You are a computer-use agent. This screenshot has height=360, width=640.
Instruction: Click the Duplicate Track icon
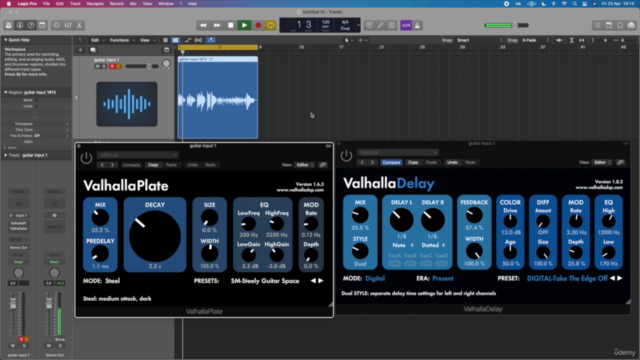[93, 50]
